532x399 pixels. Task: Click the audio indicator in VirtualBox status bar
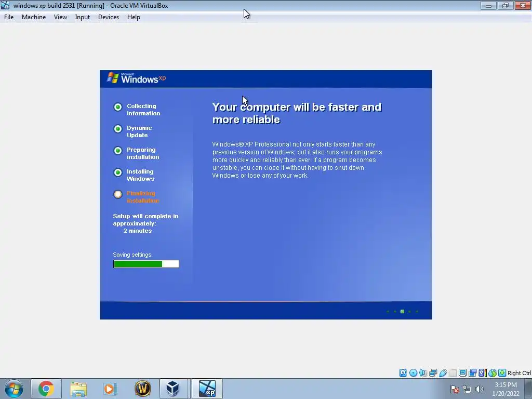click(423, 373)
